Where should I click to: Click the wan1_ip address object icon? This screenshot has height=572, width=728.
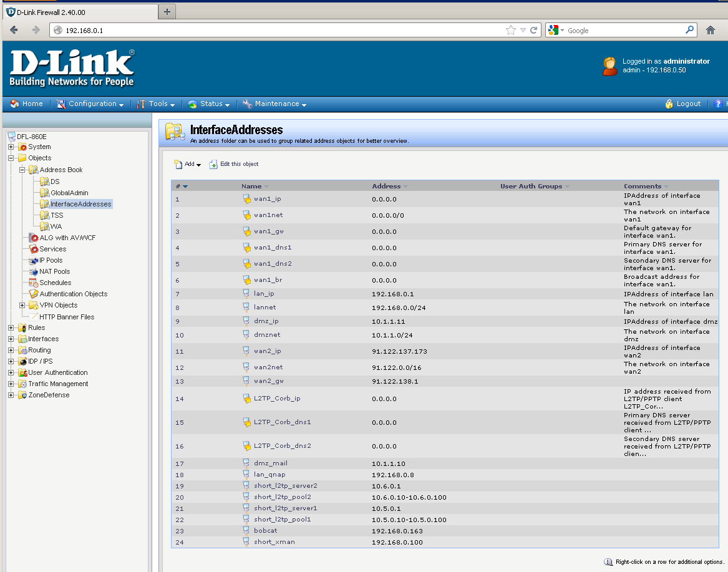(246, 199)
